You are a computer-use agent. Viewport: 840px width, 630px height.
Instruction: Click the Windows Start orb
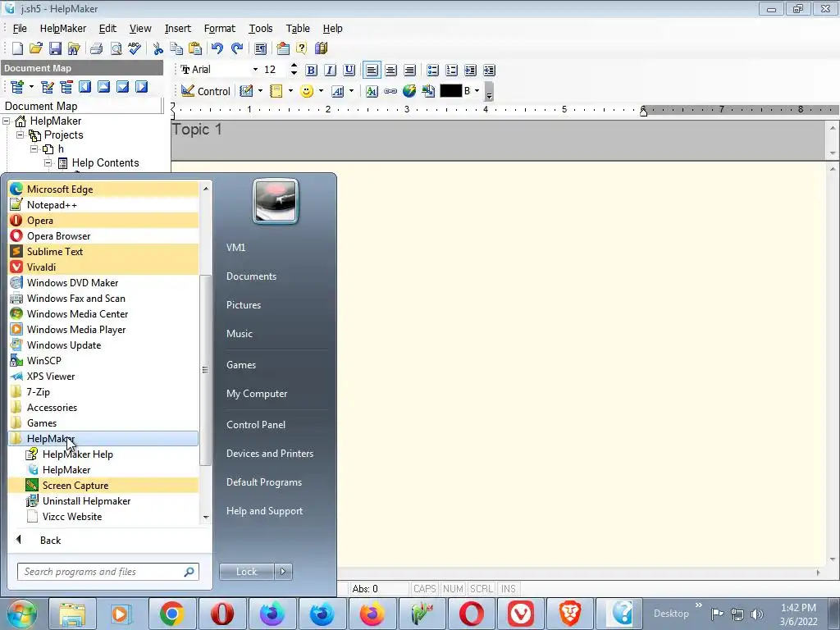click(x=21, y=614)
